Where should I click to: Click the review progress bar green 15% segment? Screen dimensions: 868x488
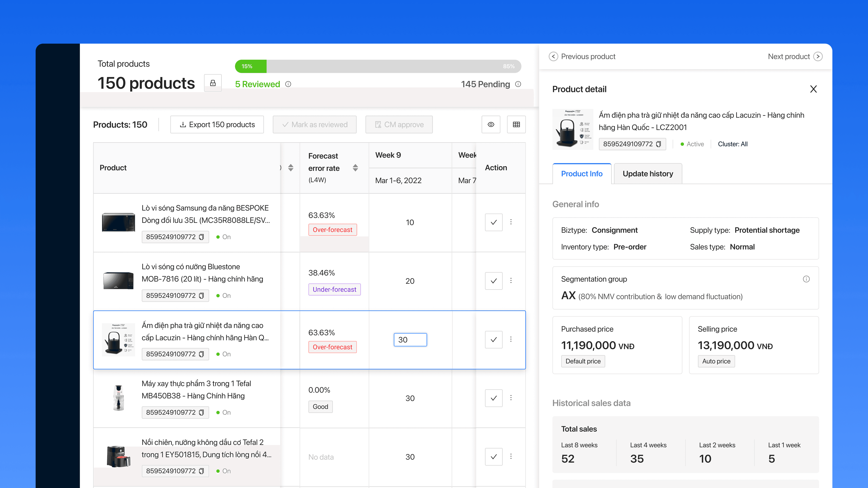pos(251,66)
